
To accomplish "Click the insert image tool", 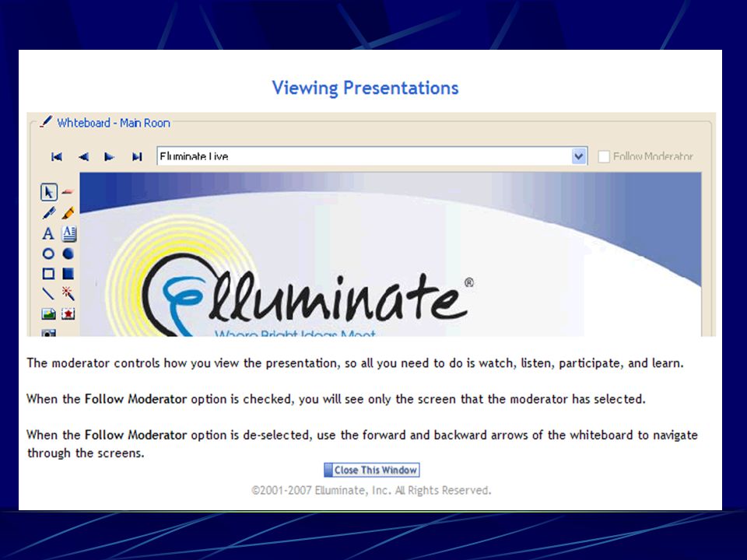I will tap(48, 313).
